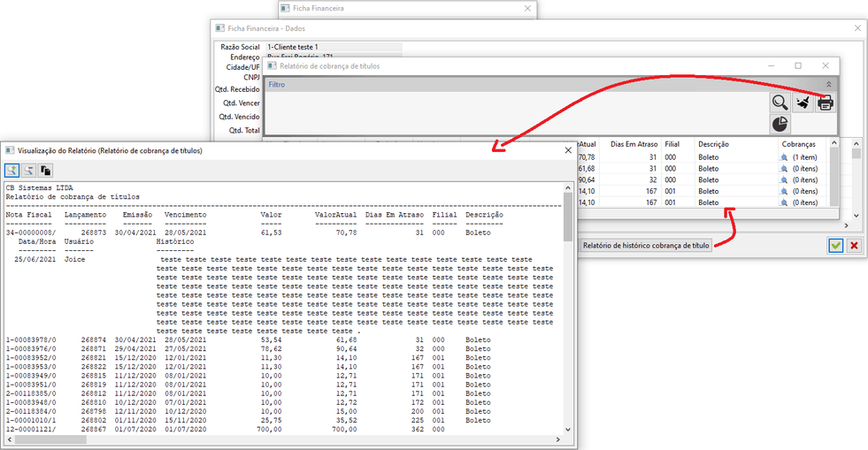Click the report viewer horizontal scrollbar thumb
This screenshot has height=450, width=868.
click(x=50, y=439)
